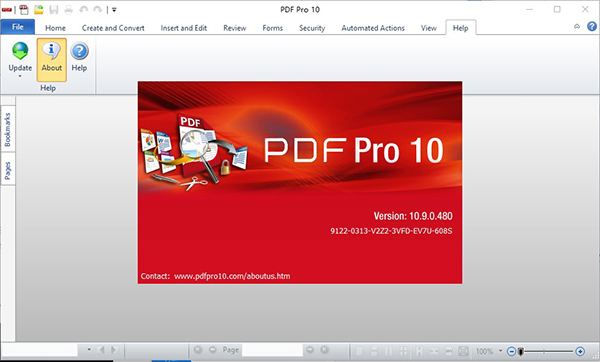Click the previous arrow left of search box
The image size is (600, 362).
[101, 350]
